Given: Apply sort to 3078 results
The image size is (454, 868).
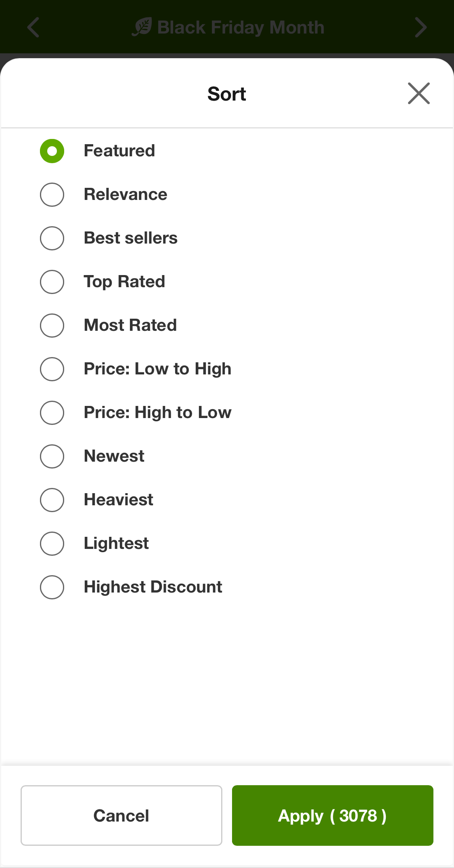Looking at the screenshot, I should [332, 815].
